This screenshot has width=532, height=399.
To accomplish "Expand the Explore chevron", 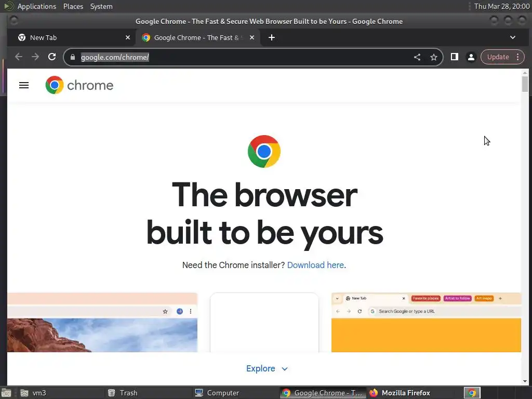I will coord(285,369).
